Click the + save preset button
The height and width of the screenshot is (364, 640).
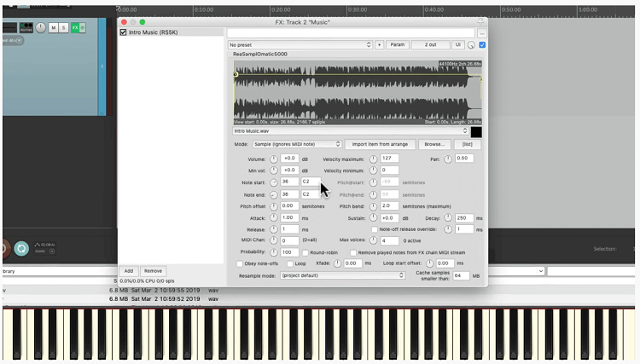(x=379, y=45)
